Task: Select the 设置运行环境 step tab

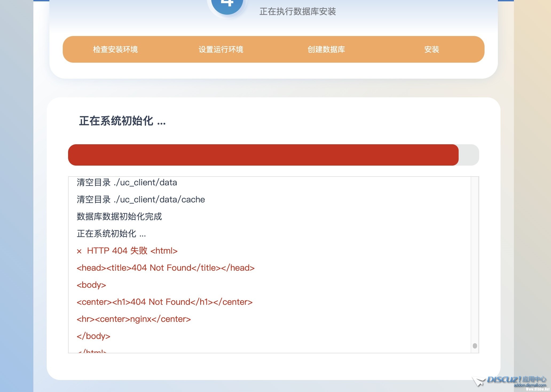Action: click(x=221, y=49)
